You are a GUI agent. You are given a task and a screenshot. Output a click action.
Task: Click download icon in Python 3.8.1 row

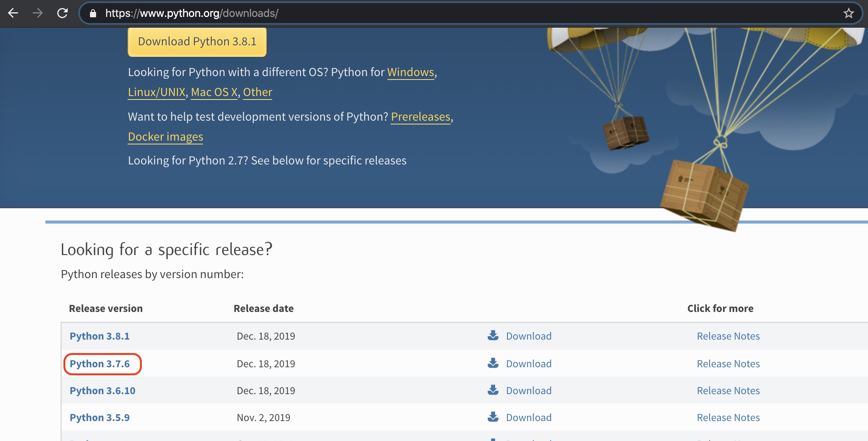coord(493,335)
